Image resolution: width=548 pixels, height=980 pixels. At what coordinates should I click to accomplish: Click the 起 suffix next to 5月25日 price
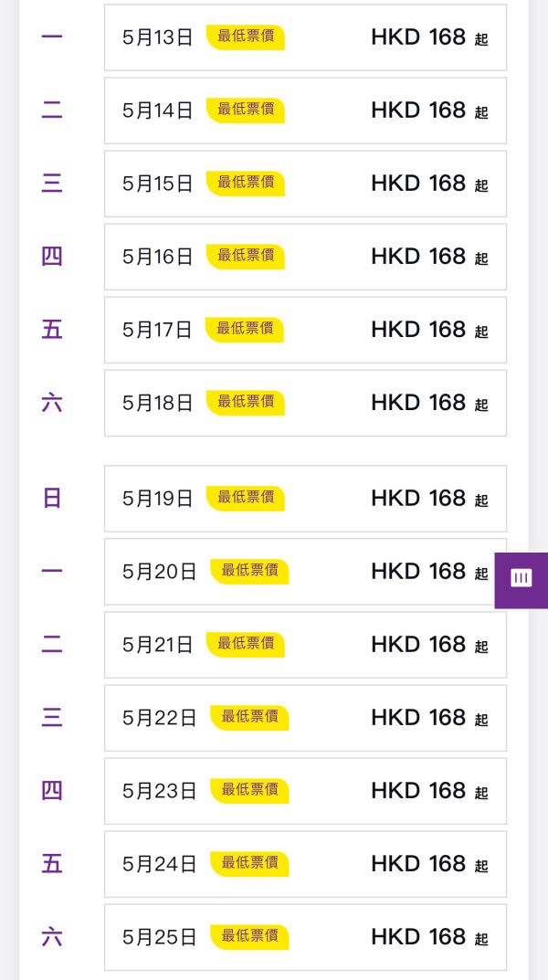click(481, 942)
